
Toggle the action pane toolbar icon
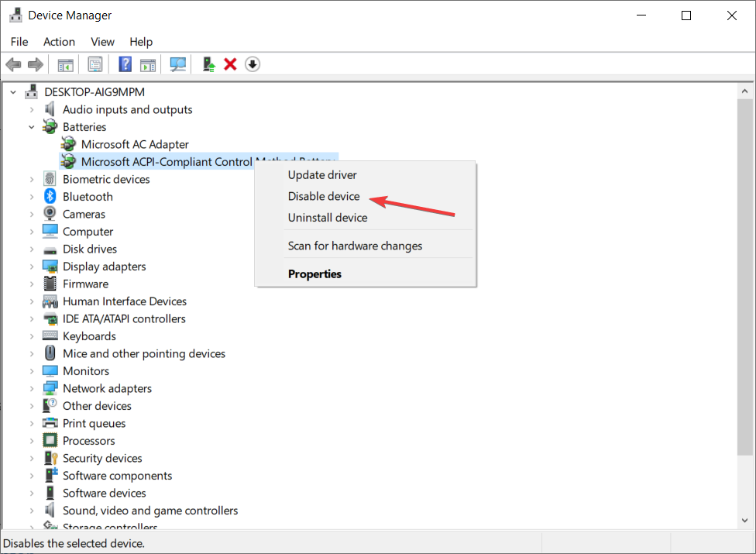[x=148, y=64]
